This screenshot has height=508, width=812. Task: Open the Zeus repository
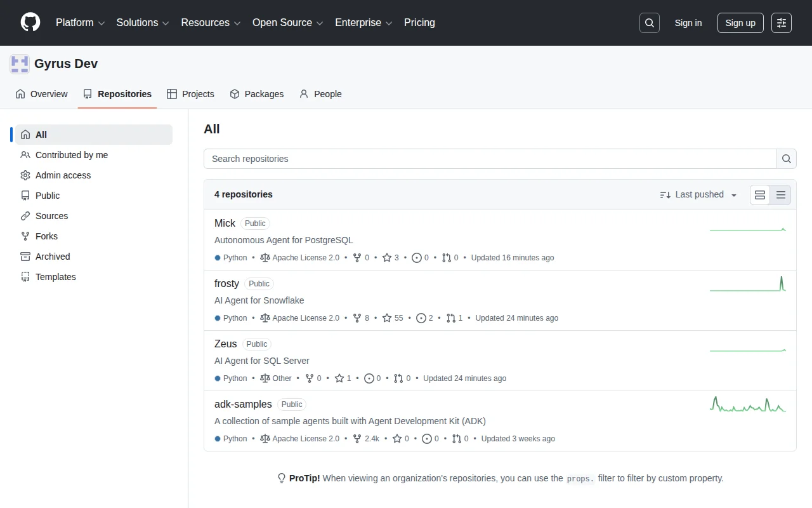226,344
